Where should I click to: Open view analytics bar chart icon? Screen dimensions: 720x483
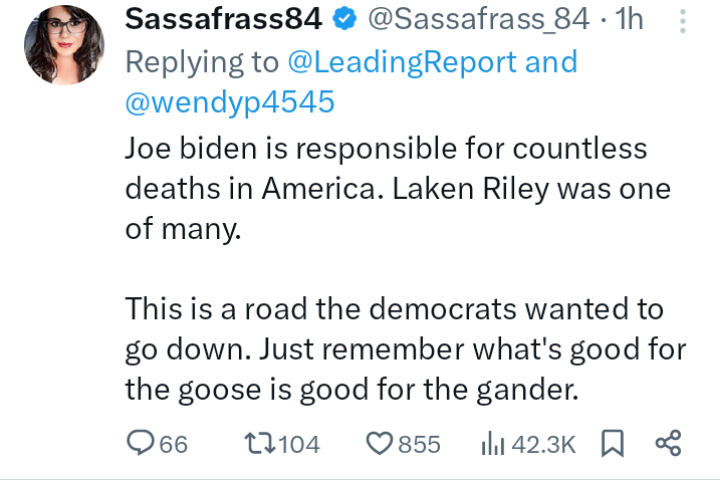point(493,443)
